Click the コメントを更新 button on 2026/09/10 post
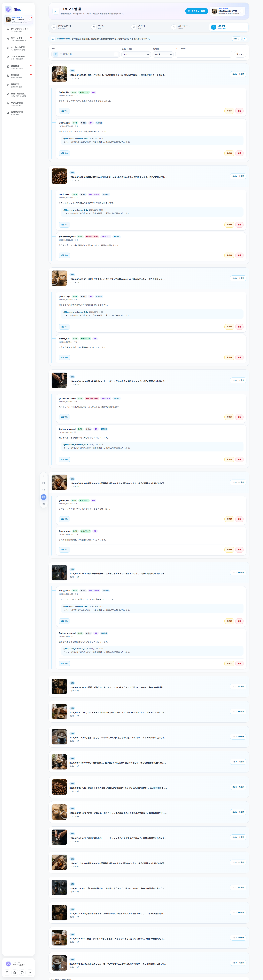263x980 pixels. pyautogui.click(x=238, y=278)
